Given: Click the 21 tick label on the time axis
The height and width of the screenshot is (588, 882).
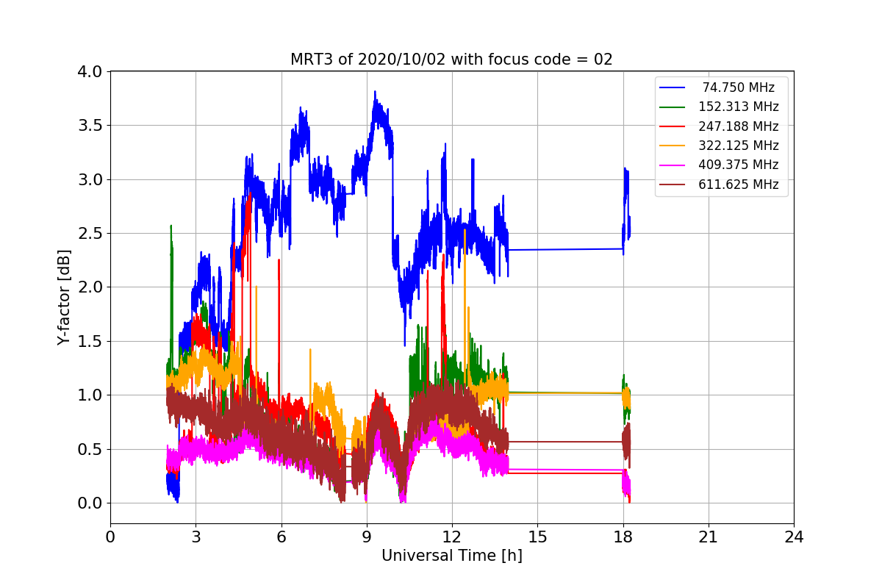Looking at the screenshot, I should pos(709,537).
